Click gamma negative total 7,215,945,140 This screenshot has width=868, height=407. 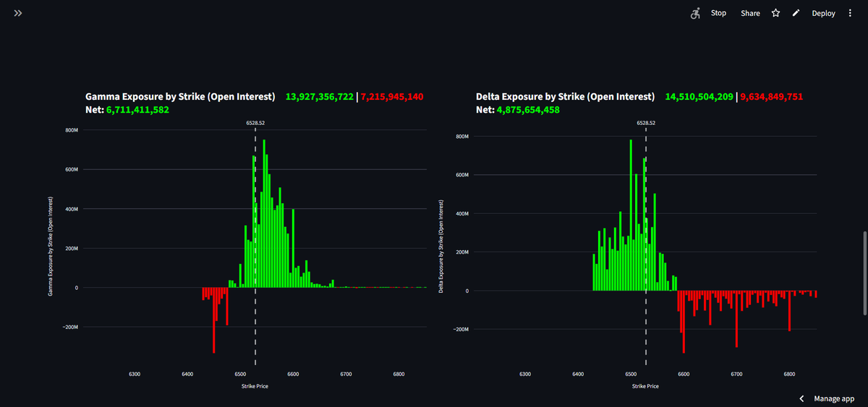392,96
